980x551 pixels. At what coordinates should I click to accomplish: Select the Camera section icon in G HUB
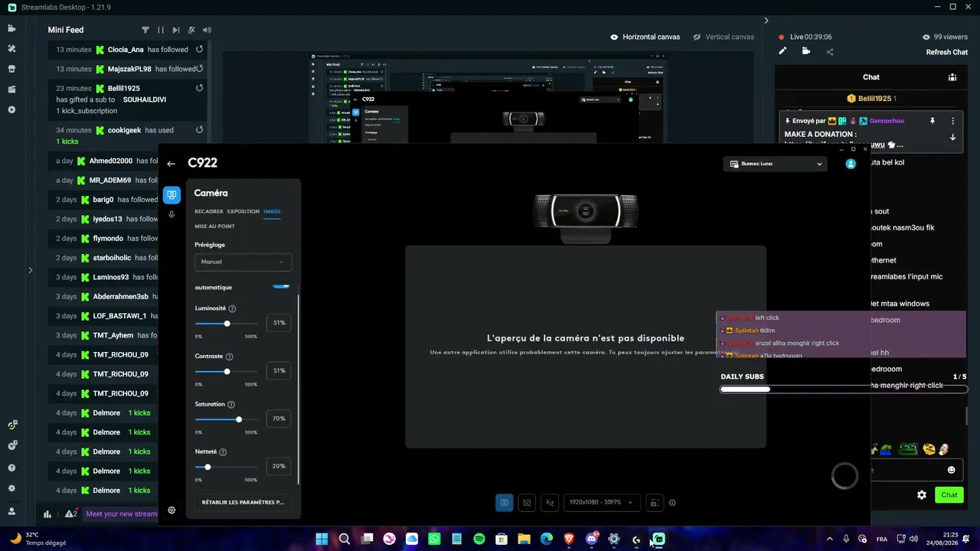tap(171, 195)
